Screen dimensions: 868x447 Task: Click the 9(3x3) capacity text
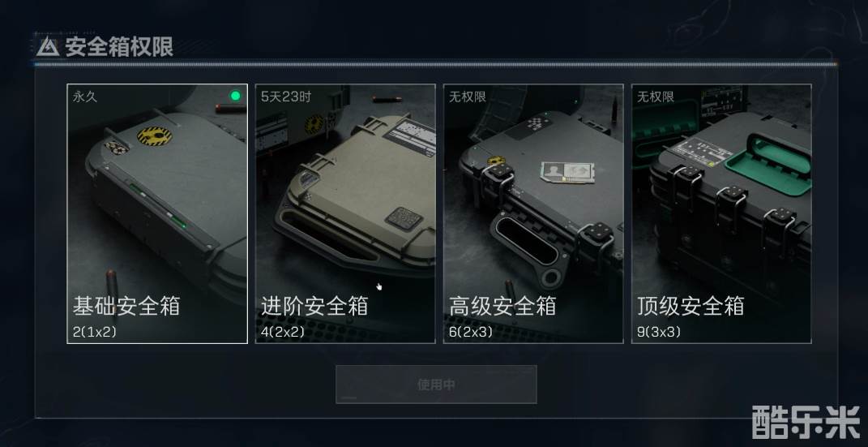coord(659,333)
